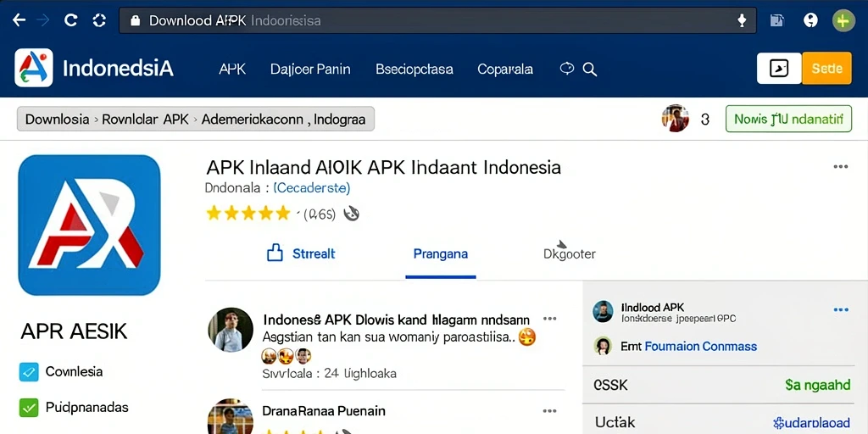This screenshot has width=868, height=434.
Task: Click the browser back arrow
Action: (19, 20)
